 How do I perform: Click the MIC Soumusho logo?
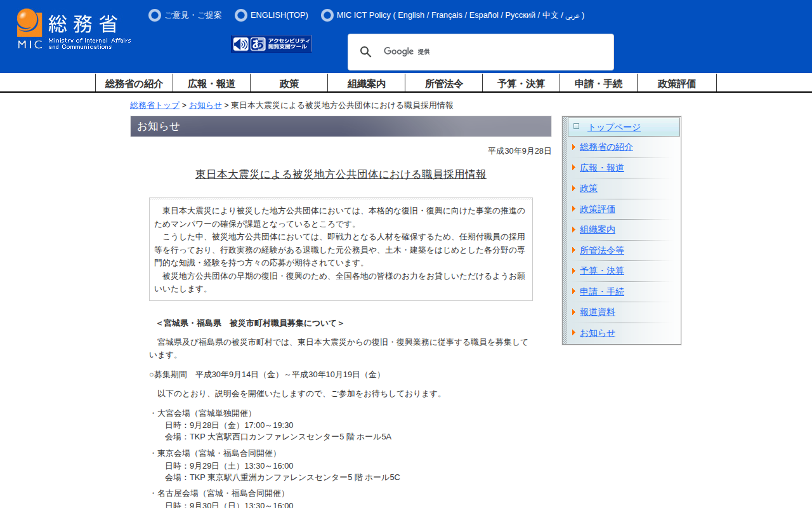click(74, 29)
